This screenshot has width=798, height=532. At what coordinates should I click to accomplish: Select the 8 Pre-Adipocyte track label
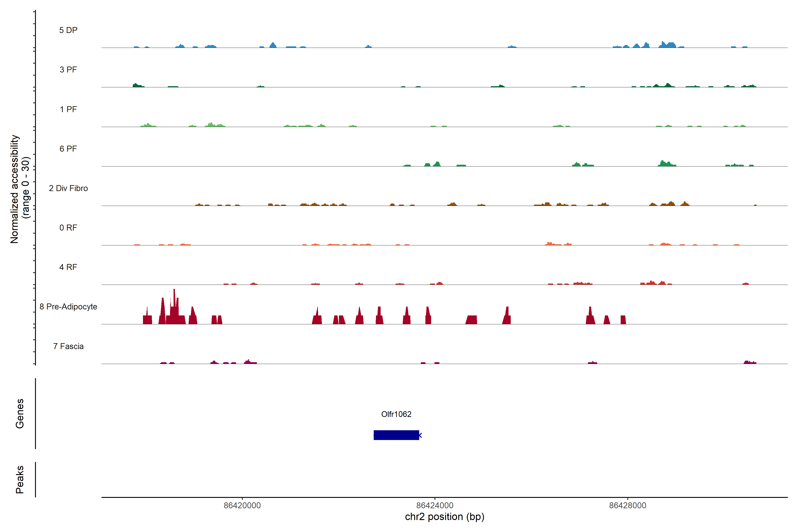pyautogui.click(x=68, y=307)
